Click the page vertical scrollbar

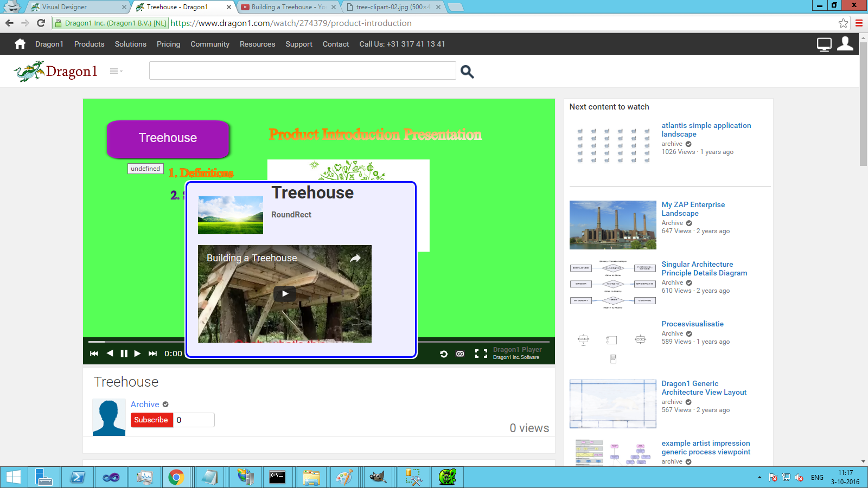[x=864, y=103]
